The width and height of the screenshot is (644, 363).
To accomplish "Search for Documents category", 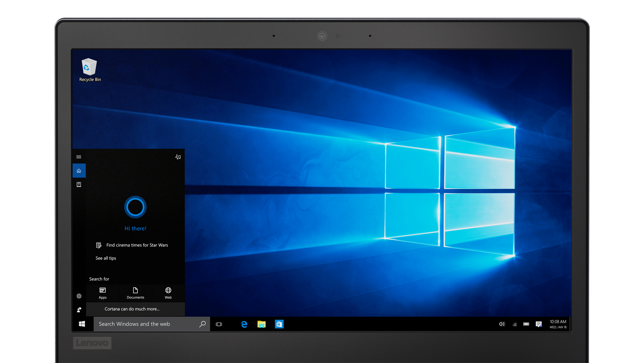I will point(136,293).
